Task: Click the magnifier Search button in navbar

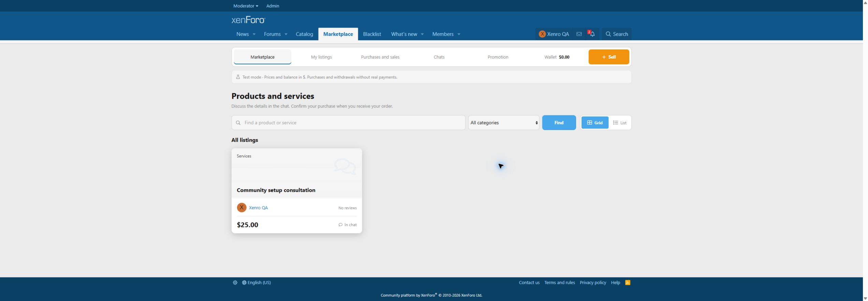Action: (x=617, y=34)
